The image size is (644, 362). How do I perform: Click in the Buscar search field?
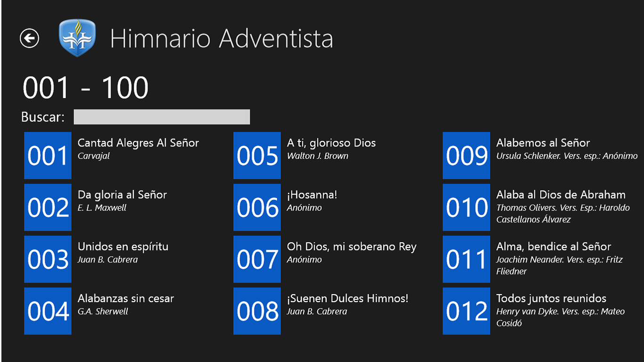162,117
